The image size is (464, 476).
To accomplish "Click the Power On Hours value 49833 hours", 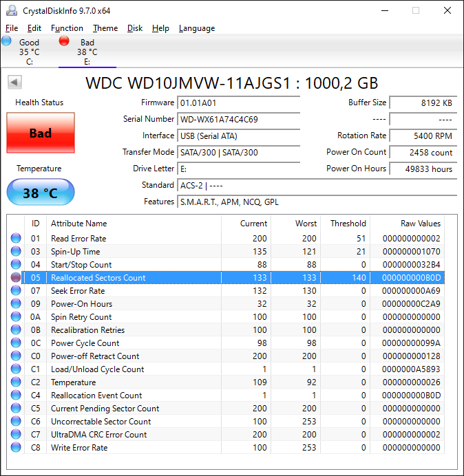I will pyautogui.click(x=423, y=169).
